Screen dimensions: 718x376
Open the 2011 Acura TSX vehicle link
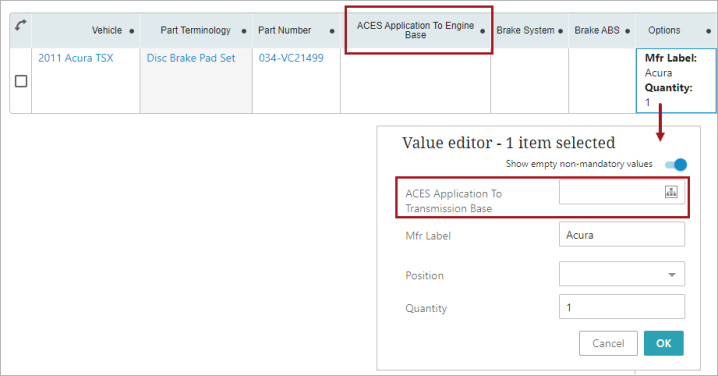tap(76, 58)
